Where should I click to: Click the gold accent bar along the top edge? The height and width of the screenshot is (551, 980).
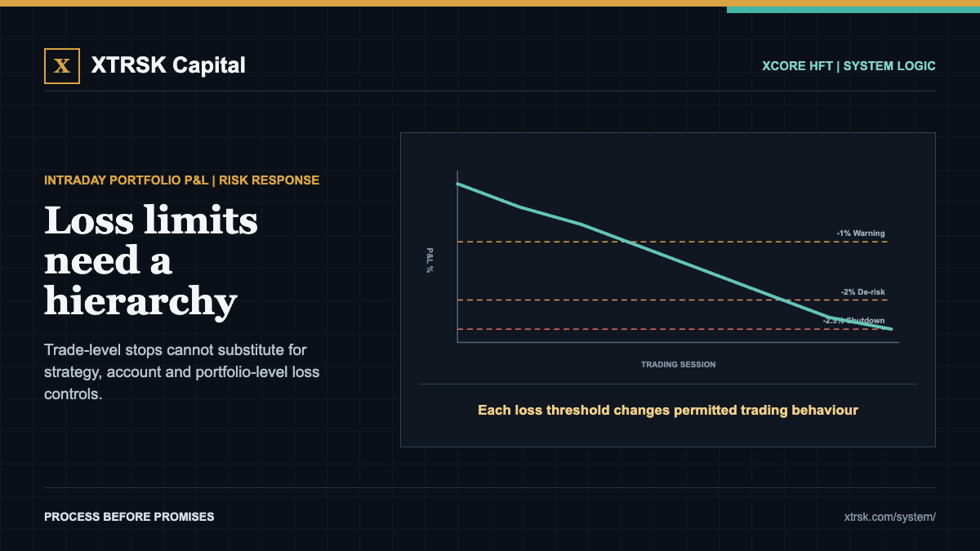[363, 3]
